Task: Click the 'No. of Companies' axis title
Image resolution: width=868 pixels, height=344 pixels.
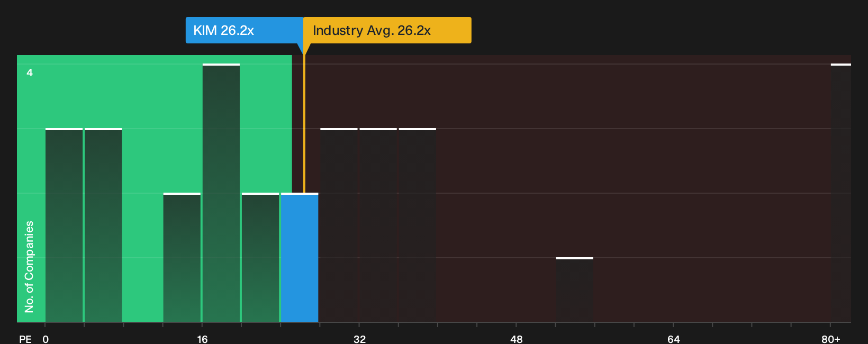Action: click(x=29, y=267)
